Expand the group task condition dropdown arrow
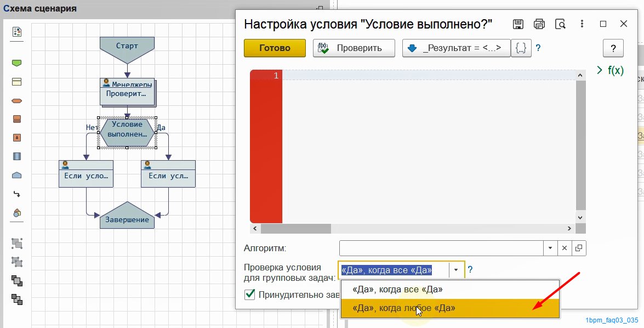The width and height of the screenshot is (644, 328). pos(456,270)
